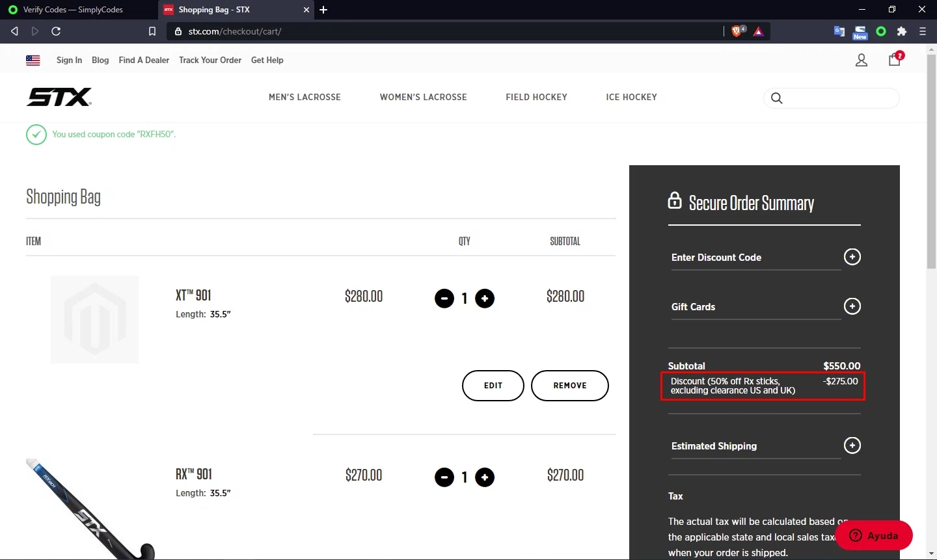The image size is (937, 560).
Task: Increase RX 901 quantity with plus
Action: pyautogui.click(x=485, y=477)
